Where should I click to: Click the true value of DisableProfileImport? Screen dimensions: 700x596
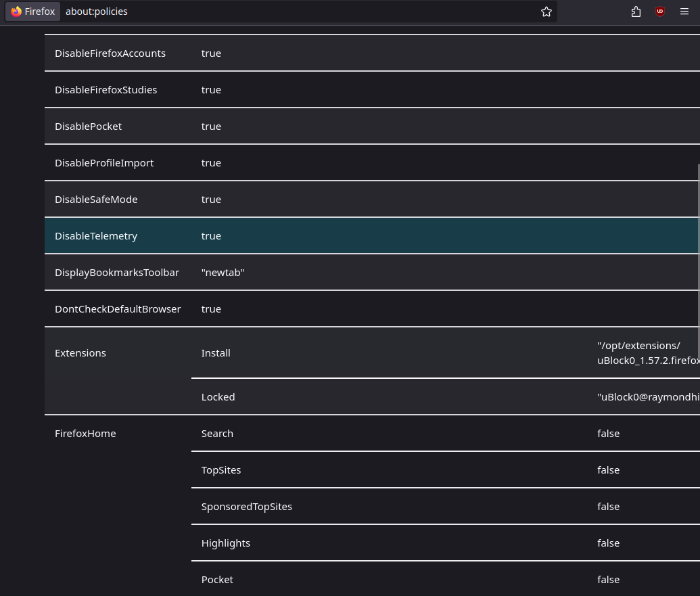[211, 163]
